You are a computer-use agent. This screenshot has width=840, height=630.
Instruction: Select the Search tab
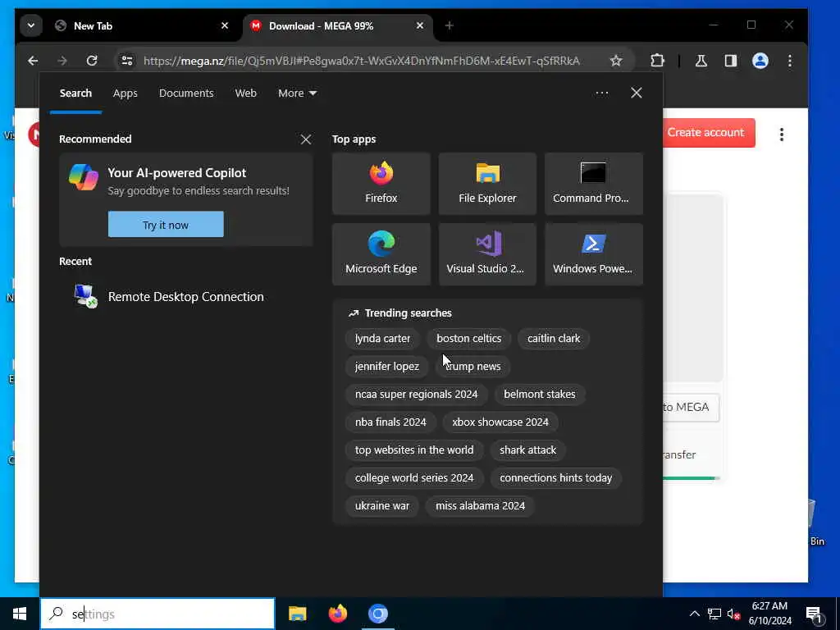[75, 94]
